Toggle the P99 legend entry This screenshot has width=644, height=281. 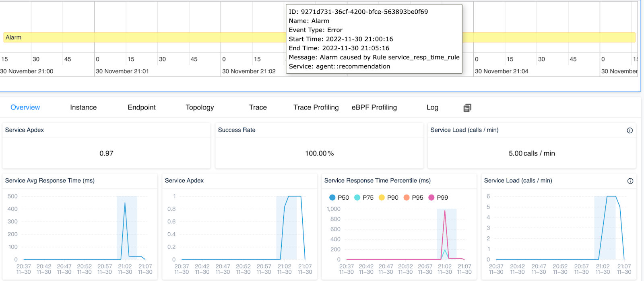click(x=438, y=198)
